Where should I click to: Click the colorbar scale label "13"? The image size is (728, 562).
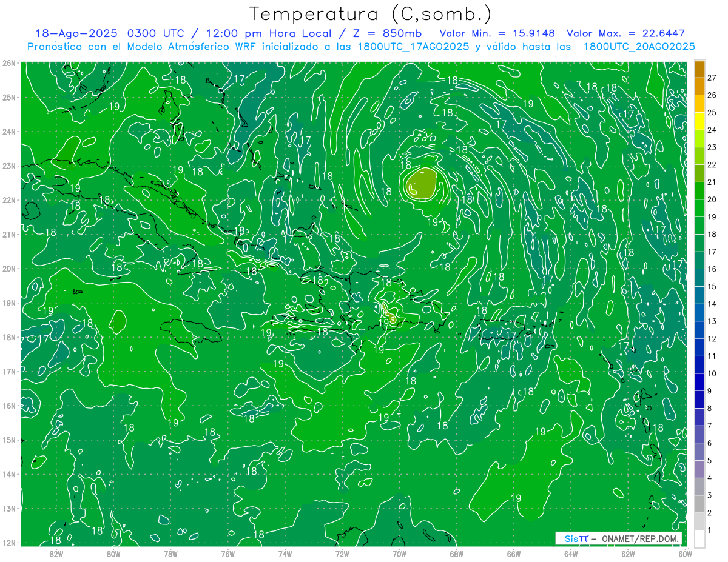(712, 321)
